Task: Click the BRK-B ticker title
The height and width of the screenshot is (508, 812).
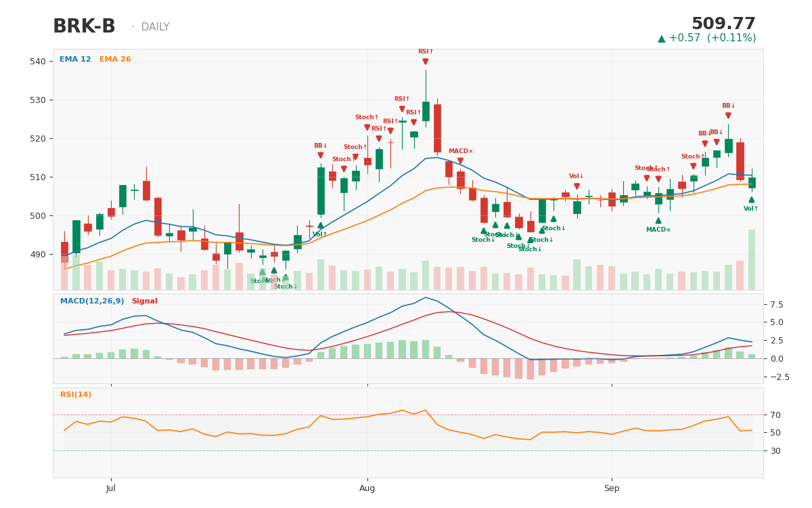Action: coord(85,27)
